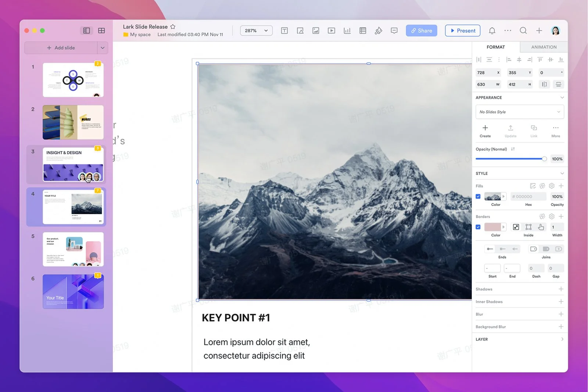The width and height of the screenshot is (588, 392).
Task: Switch to the FORMAT tab
Action: pos(496,47)
